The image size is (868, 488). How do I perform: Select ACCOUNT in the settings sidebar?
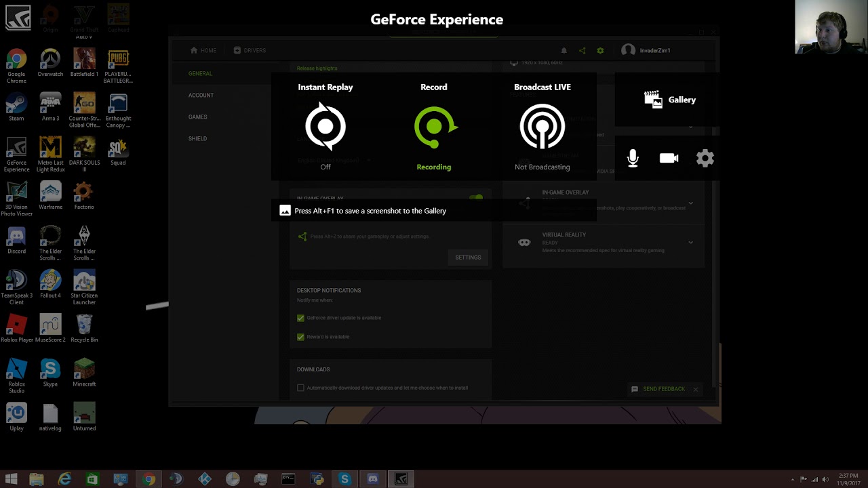click(x=201, y=95)
